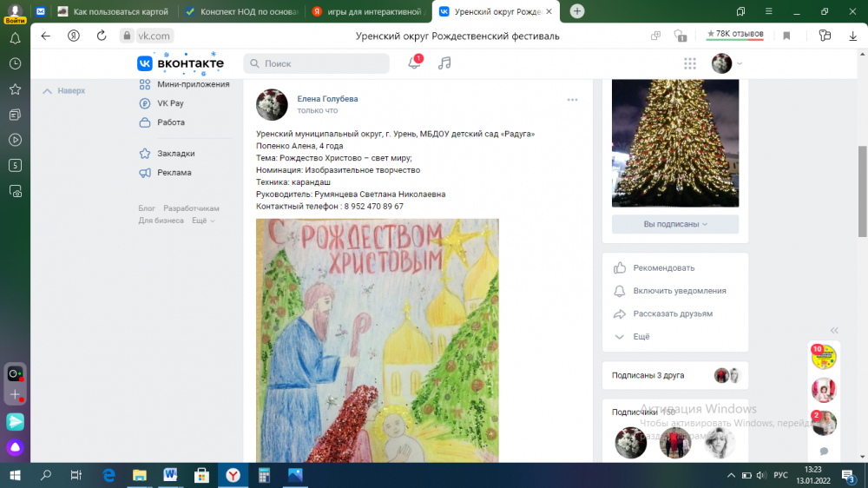Click the VKontakte logo
868x488 pixels.
[x=181, y=63]
